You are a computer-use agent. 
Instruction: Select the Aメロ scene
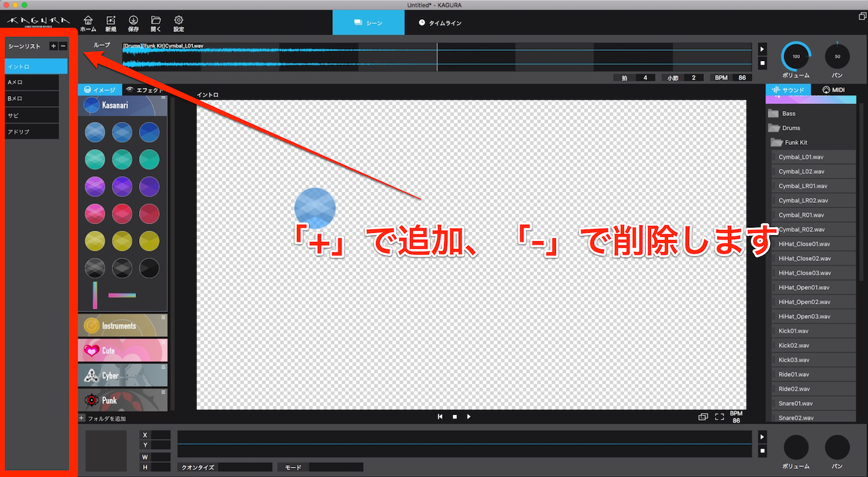(32, 82)
